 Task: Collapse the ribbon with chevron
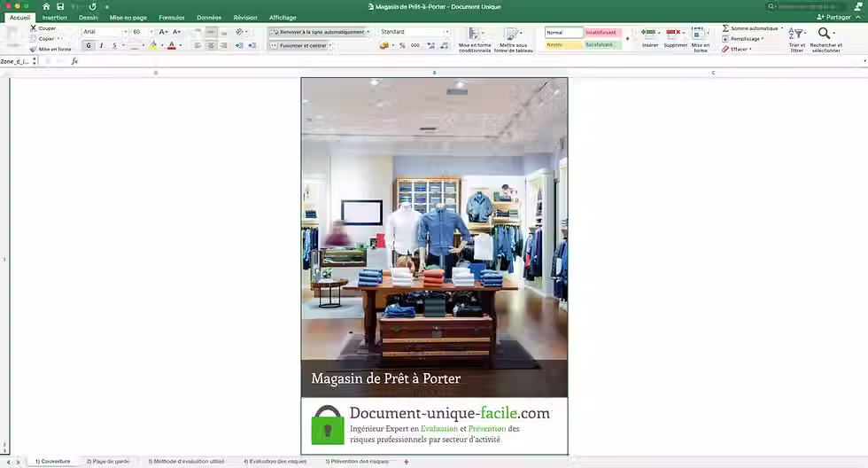click(x=858, y=17)
